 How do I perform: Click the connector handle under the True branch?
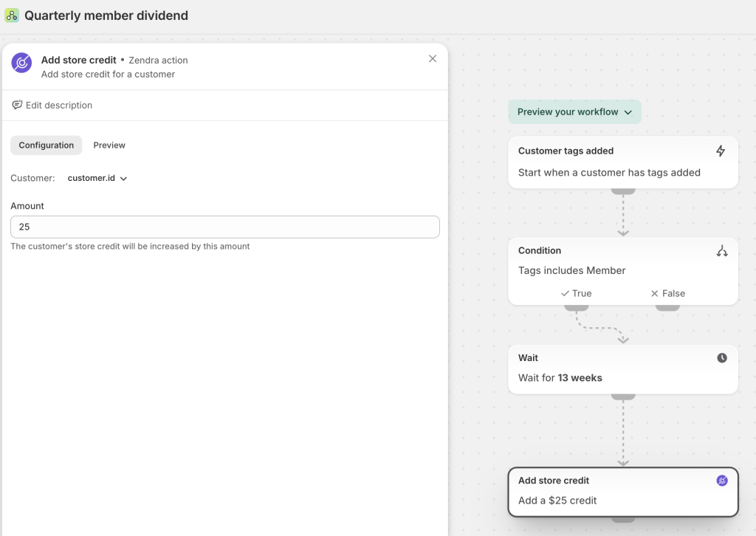tap(577, 308)
